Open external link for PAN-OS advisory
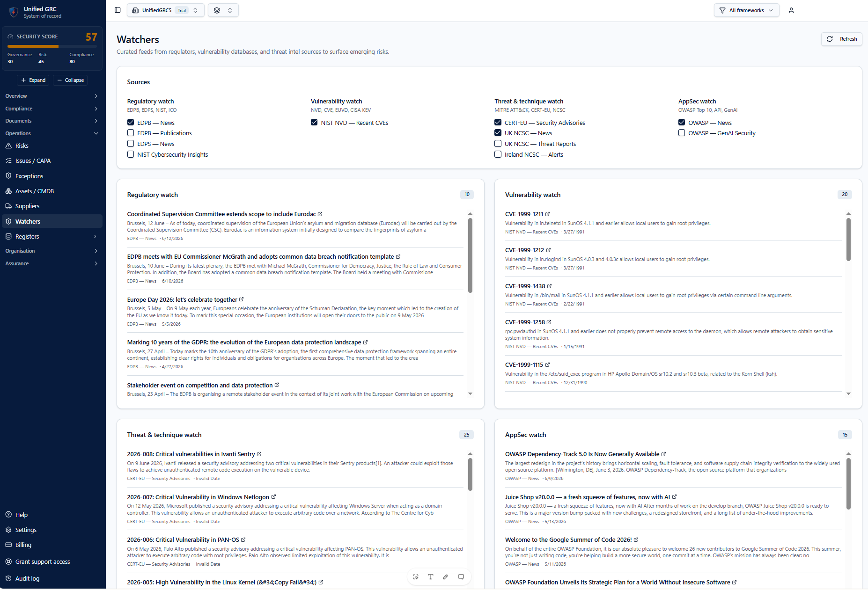868x590 pixels. 243,540
